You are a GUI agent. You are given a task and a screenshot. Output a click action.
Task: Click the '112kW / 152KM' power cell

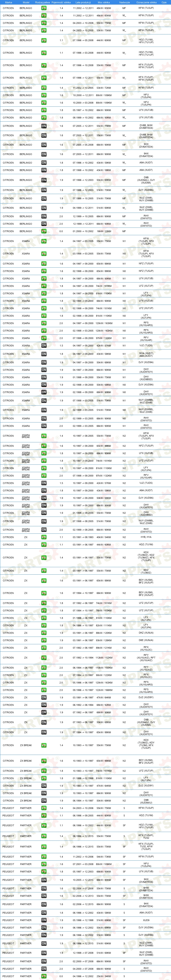(x=104, y=658)
